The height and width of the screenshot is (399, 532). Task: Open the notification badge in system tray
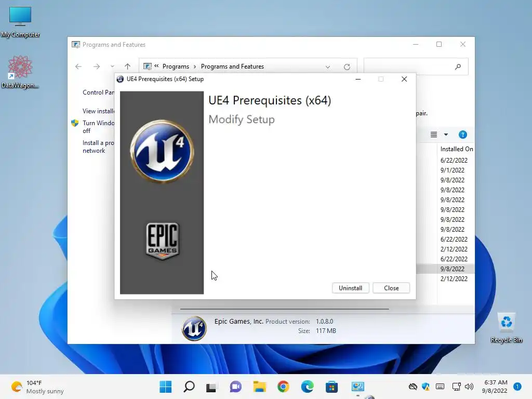pyautogui.click(x=517, y=387)
